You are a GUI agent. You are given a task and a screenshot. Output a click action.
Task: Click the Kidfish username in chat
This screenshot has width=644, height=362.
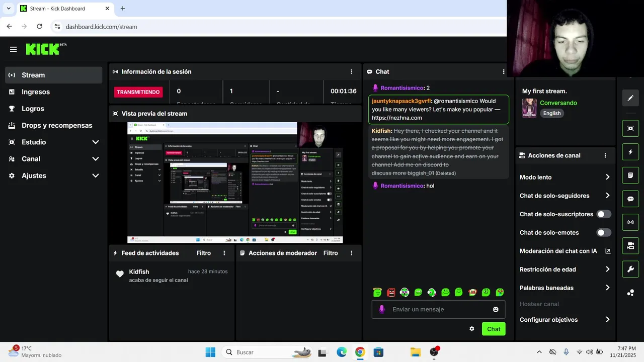point(382,131)
